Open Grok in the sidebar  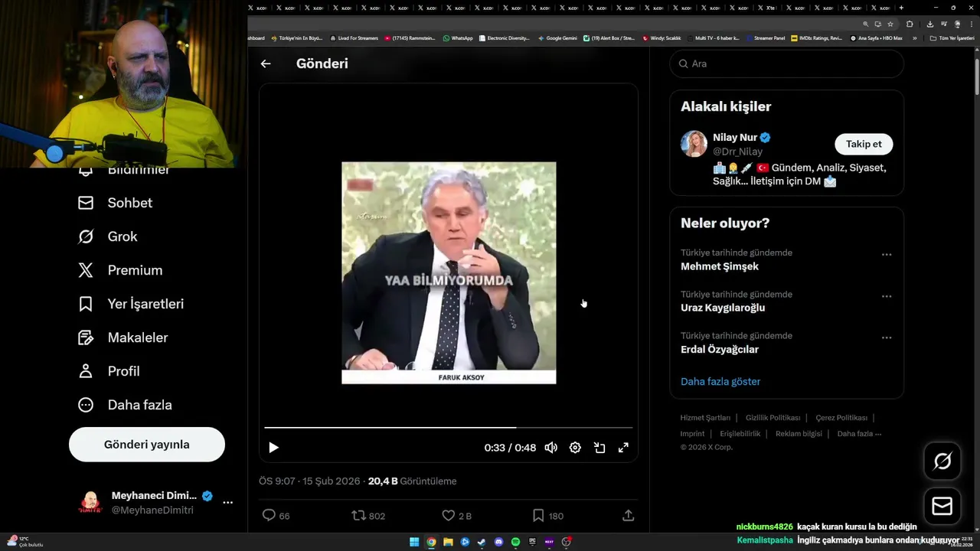pos(107,236)
